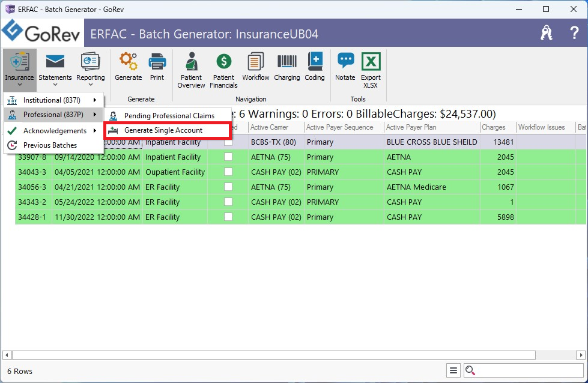
Task: Click the Previous Batches clock icon
Action: click(13, 145)
